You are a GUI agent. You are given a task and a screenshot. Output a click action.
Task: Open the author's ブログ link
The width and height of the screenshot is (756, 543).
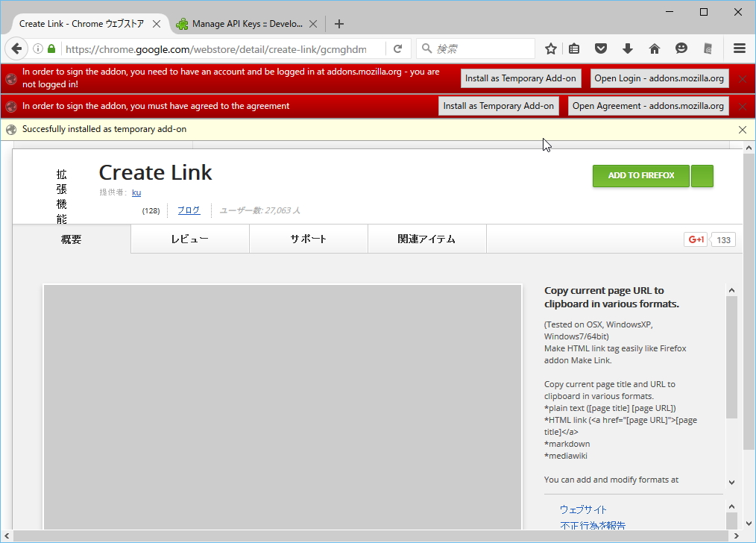pos(188,210)
